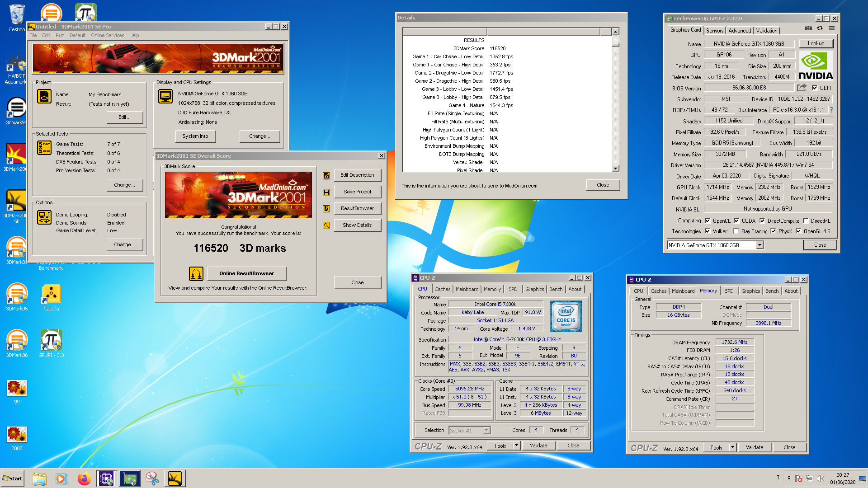868x488 pixels.
Task: Close the Details results window
Action: tap(603, 185)
